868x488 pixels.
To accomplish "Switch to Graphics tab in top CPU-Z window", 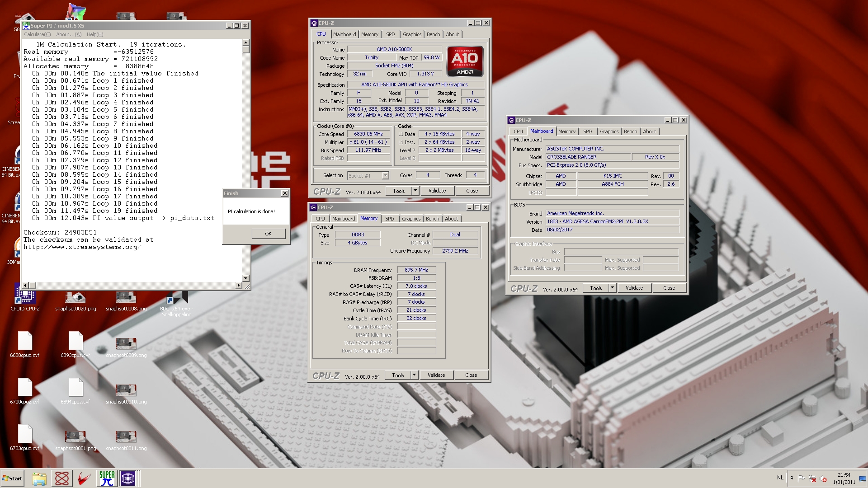I will 412,34.
